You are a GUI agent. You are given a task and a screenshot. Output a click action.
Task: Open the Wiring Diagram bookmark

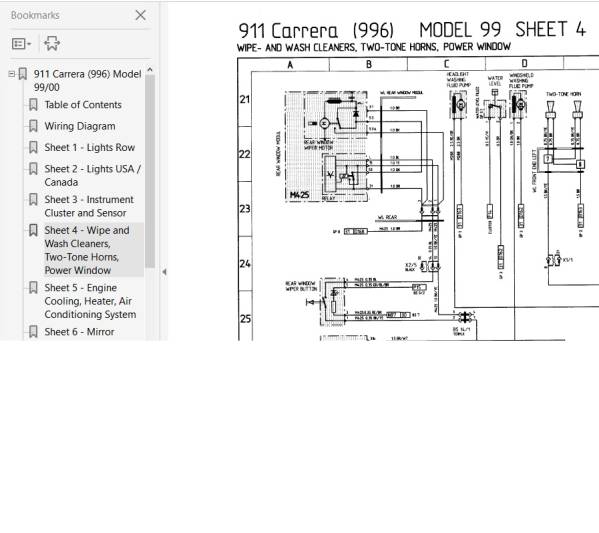(80, 126)
